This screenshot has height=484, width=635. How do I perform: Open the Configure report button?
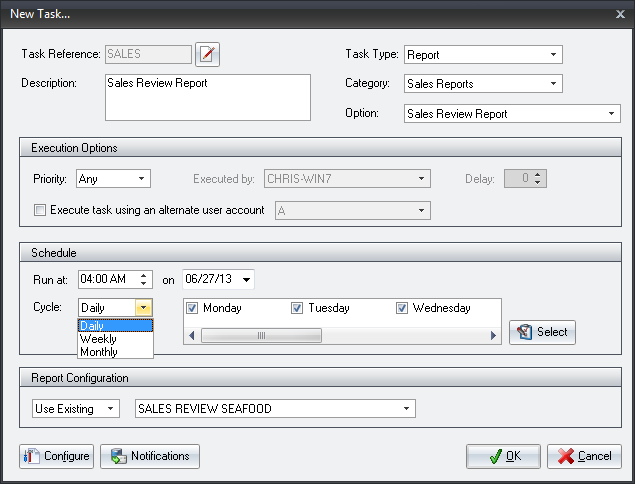point(56,456)
